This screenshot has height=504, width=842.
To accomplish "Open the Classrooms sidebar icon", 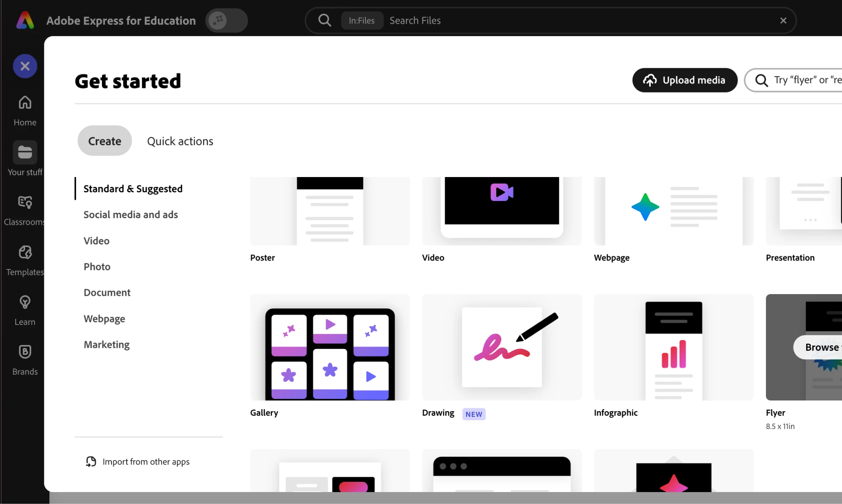I will pos(25,202).
